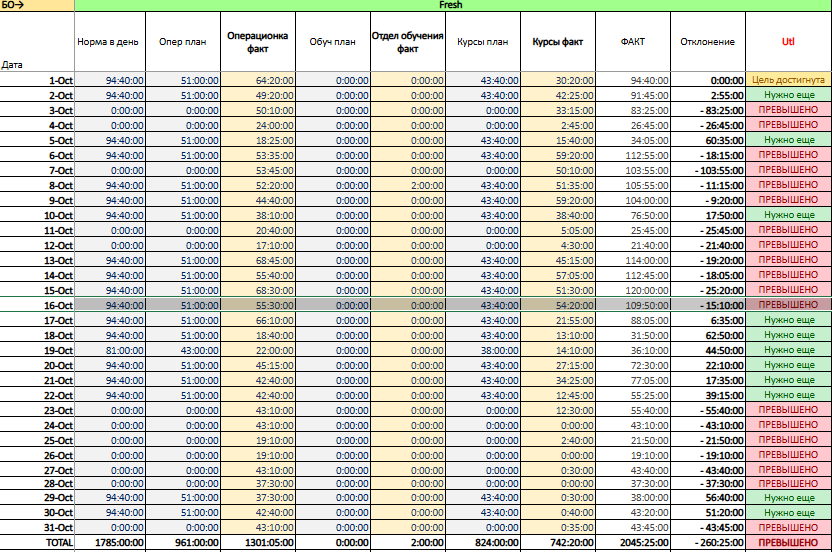832x552 pixels.
Task: Select the 'Курсы план' column header
Action: [x=483, y=41]
